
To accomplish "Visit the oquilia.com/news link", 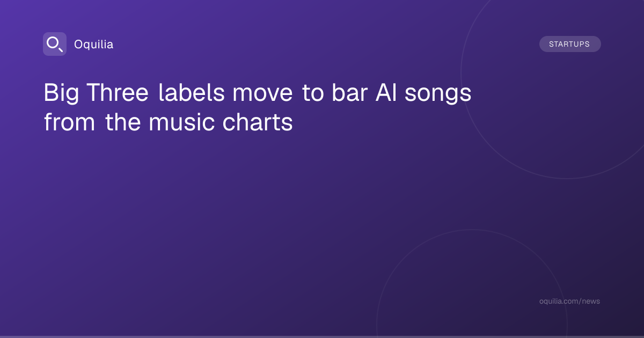I will 569,302.
